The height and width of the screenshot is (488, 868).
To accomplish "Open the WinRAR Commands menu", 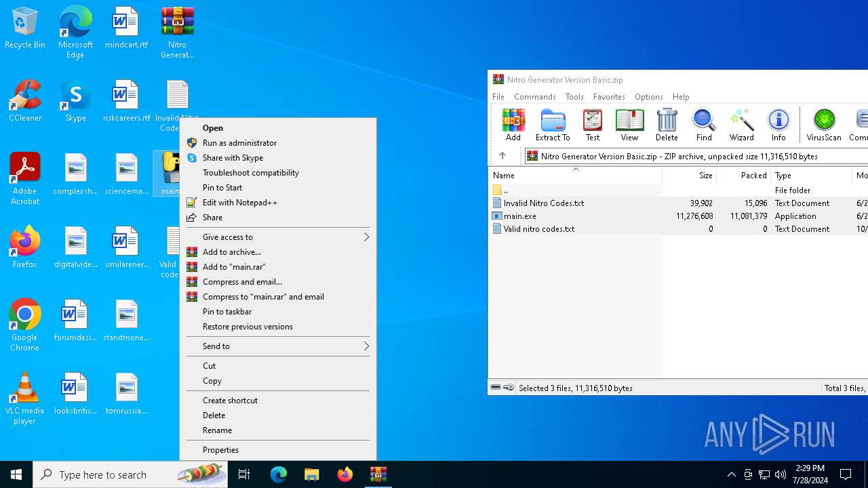I will [x=535, y=97].
